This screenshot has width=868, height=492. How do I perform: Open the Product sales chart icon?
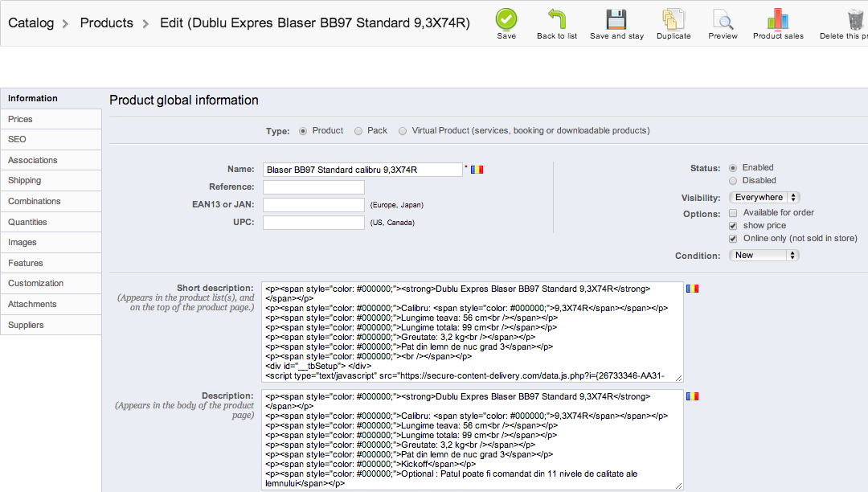coord(778,19)
